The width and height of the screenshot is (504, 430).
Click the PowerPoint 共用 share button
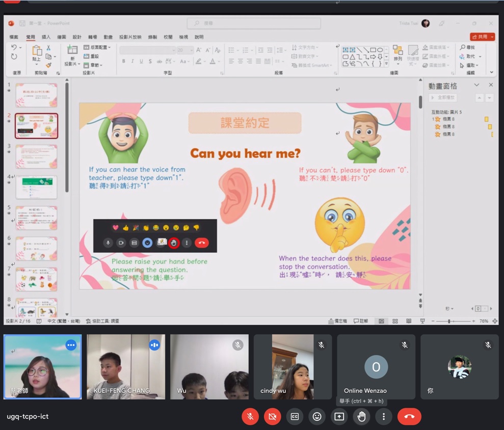482,37
